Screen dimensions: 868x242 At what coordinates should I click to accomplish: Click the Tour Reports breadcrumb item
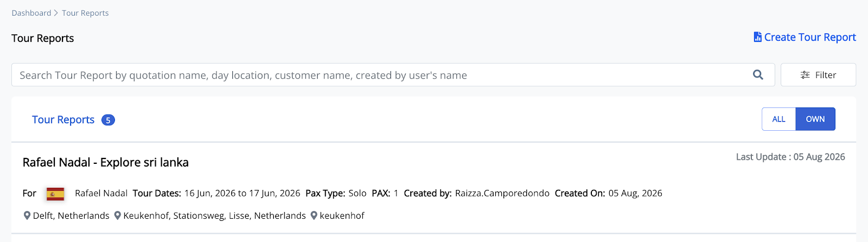point(85,13)
